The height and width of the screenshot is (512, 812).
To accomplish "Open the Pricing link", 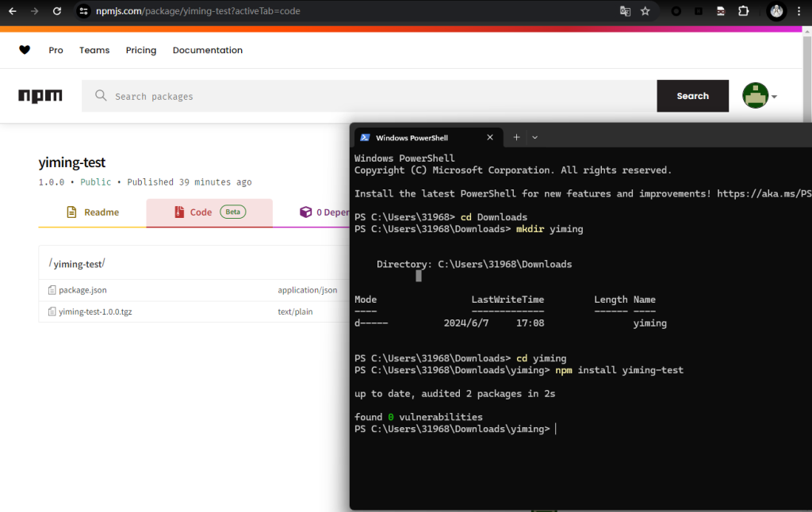I will point(141,50).
